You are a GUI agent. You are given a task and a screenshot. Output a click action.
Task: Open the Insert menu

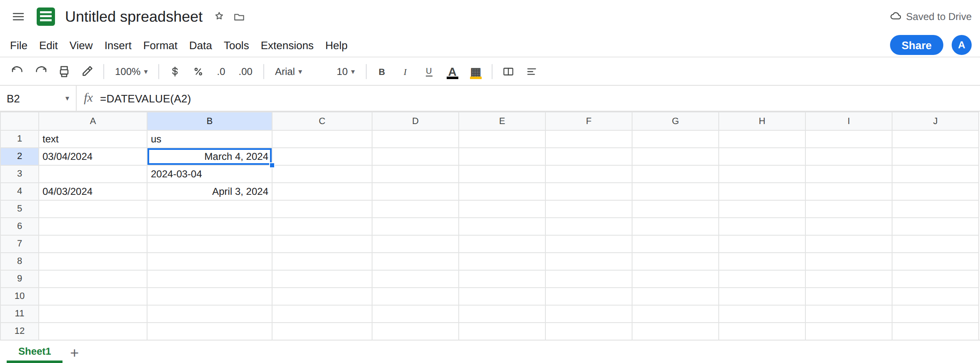118,45
